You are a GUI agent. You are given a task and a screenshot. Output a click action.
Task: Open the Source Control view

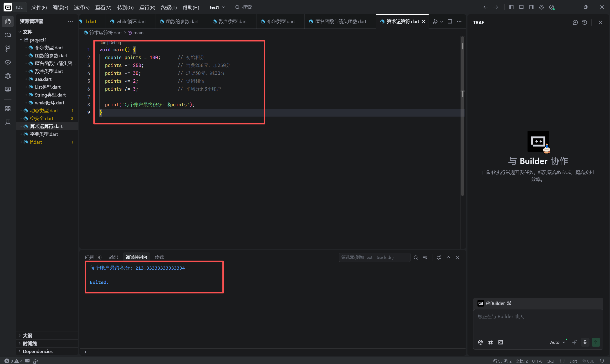(x=8, y=49)
